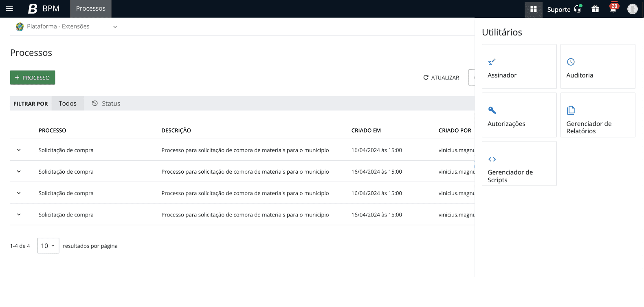Click the Gerenciador de Relatórios document icon
Image resolution: width=644 pixels, height=307 pixels.
coord(571,110)
